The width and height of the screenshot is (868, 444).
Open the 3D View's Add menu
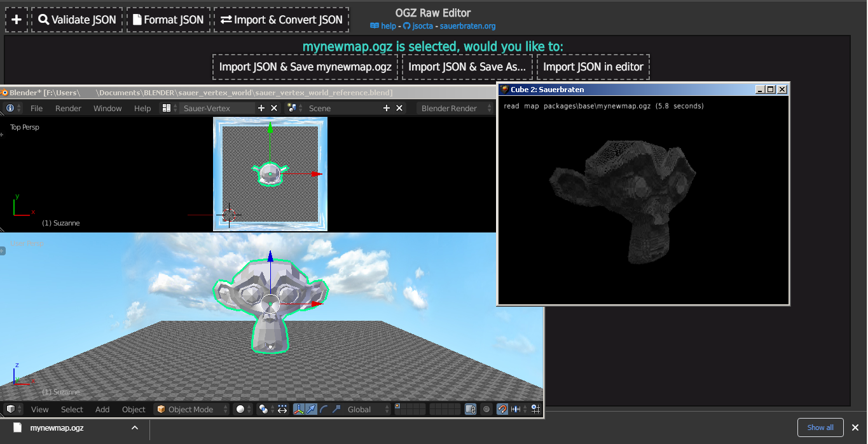pos(102,410)
